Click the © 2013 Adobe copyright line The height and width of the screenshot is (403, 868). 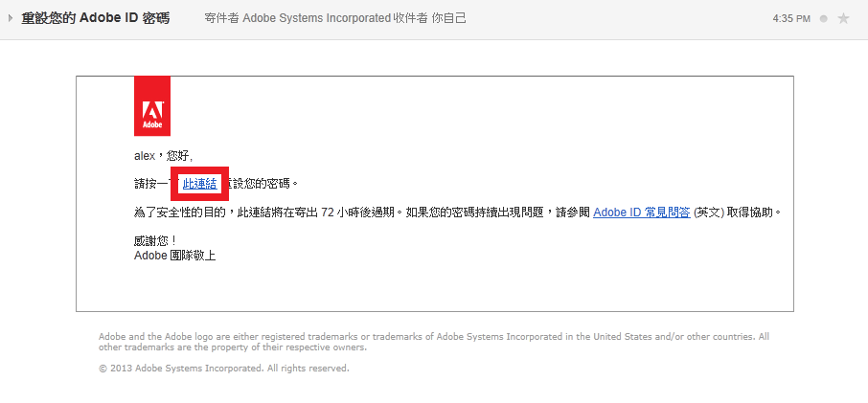pyautogui.click(x=223, y=368)
